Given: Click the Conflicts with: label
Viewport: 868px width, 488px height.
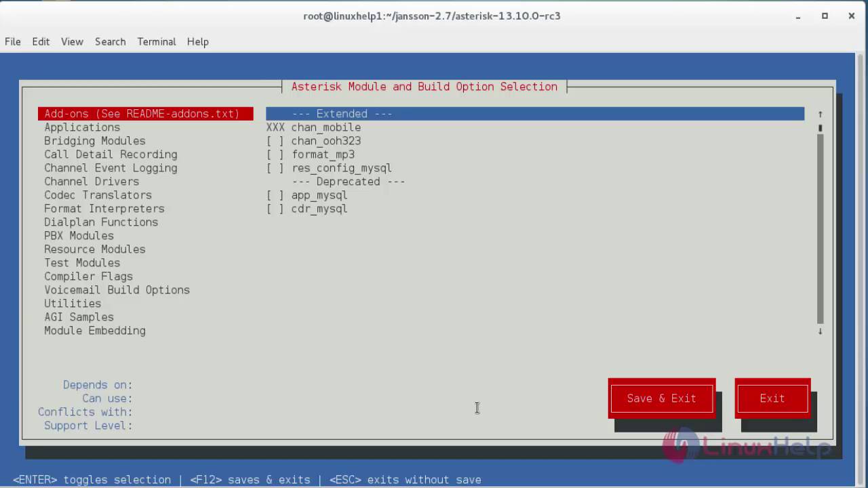Looking at the screenshot, I should click(85, 412).
